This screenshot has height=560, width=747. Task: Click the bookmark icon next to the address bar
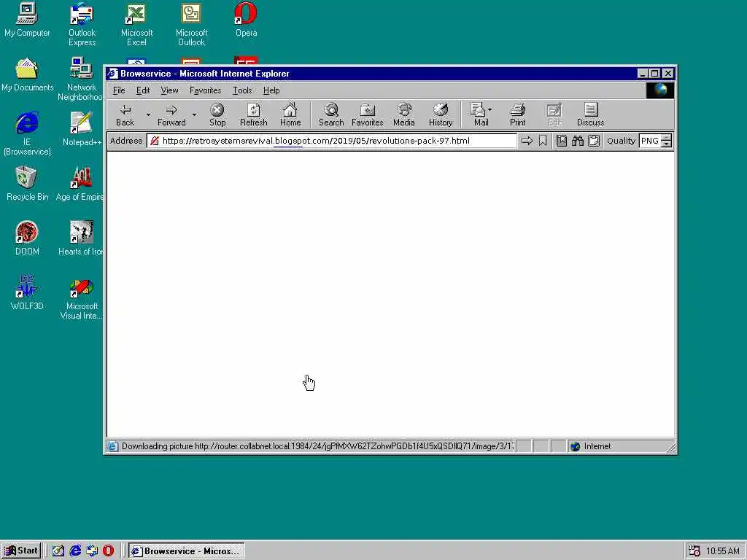pyautogui.click(x=543, y=141)
